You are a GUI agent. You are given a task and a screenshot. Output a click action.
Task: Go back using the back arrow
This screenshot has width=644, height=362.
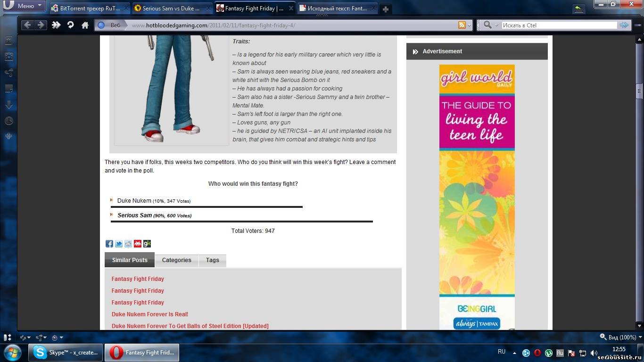pyautogui.click(x=27, y=25)
